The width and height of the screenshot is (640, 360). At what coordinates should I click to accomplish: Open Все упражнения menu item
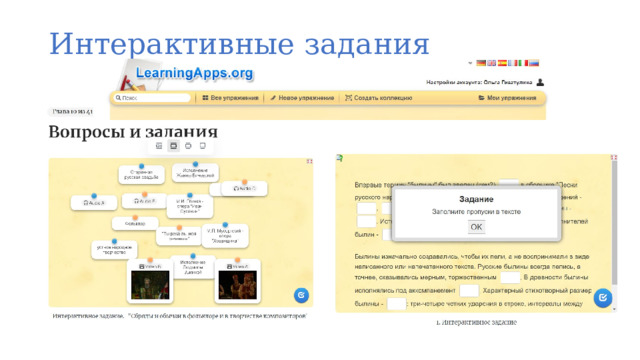point(231,98)
